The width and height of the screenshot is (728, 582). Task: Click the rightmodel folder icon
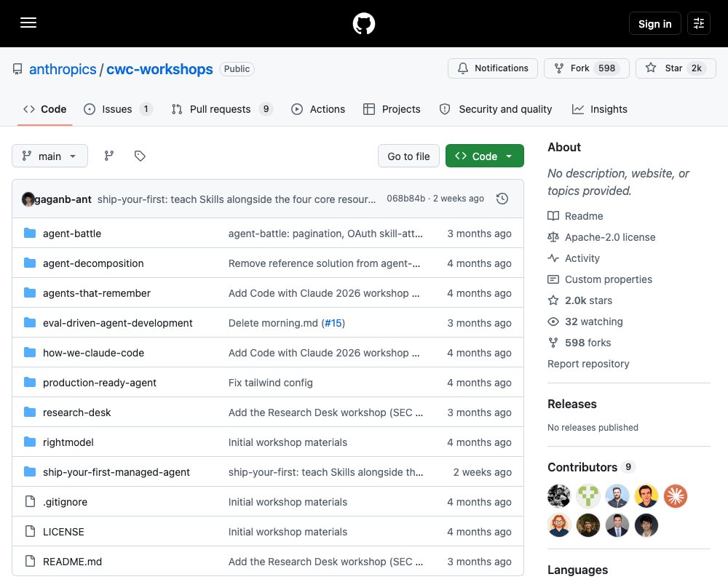30,442
